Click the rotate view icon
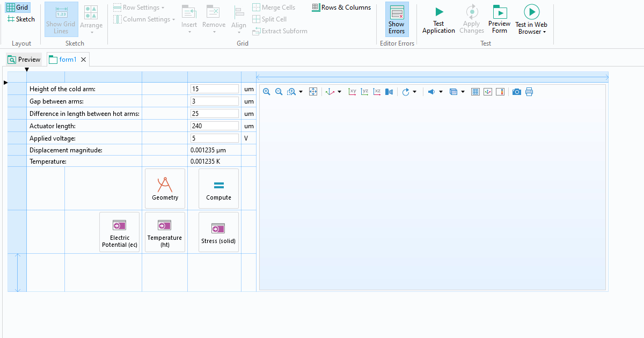Screen dimensions: 644x338 coord(406,92)
